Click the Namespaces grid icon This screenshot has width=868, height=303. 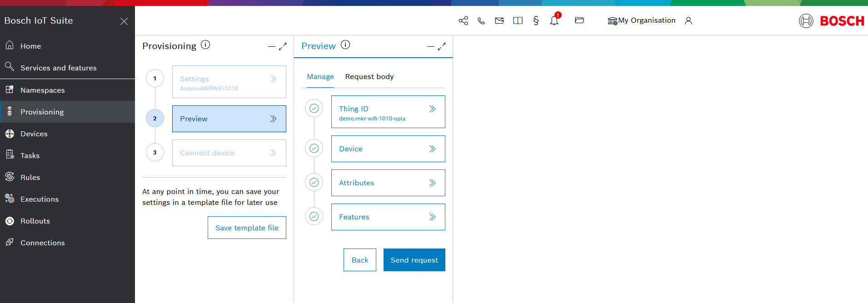click(x=10, y=89)
